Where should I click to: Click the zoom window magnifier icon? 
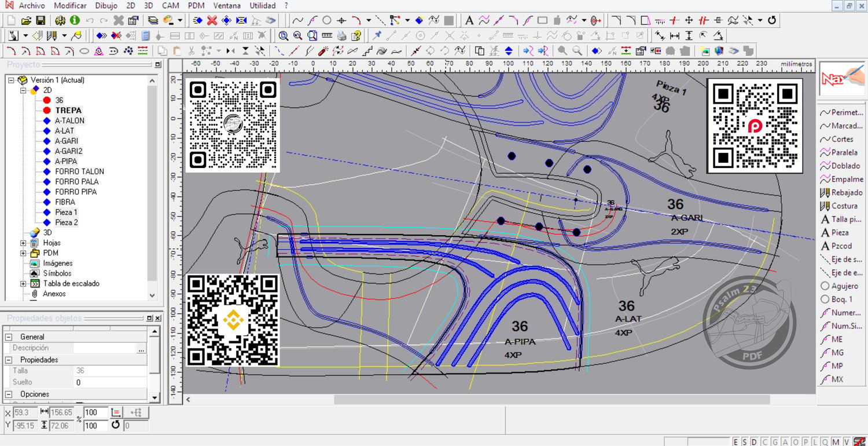click(x=284, y=35)
